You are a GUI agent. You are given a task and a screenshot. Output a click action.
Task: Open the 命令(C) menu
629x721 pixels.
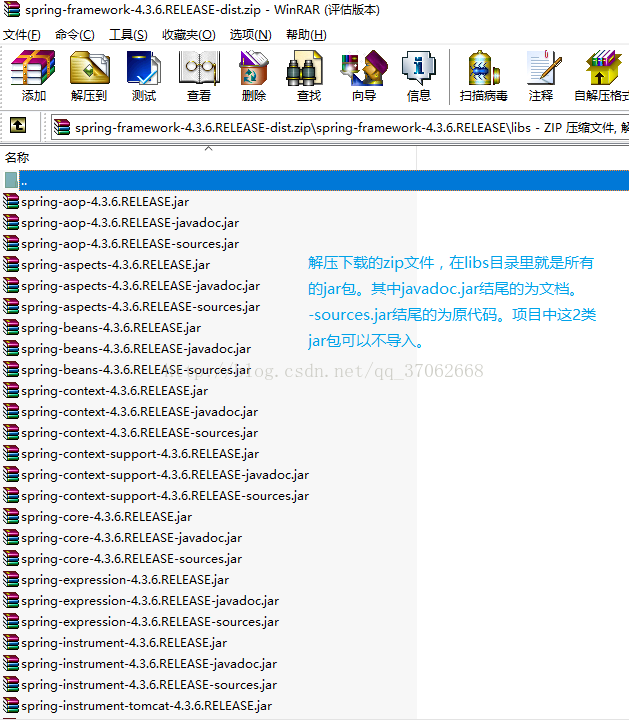[x=74, y=35]
